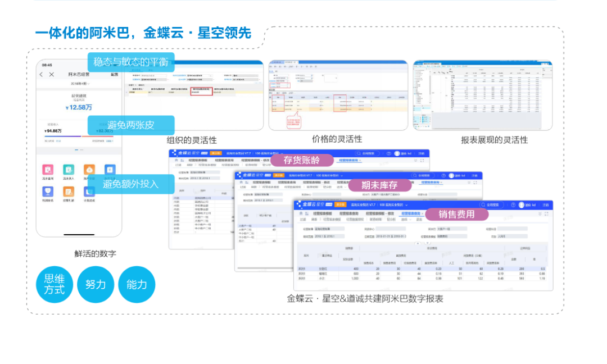The width and height of the screenshot is (607, 364).
Task: Switch to the 经营报表模板 tab in the 销售费用 window
Action: [x=323, y=213]
